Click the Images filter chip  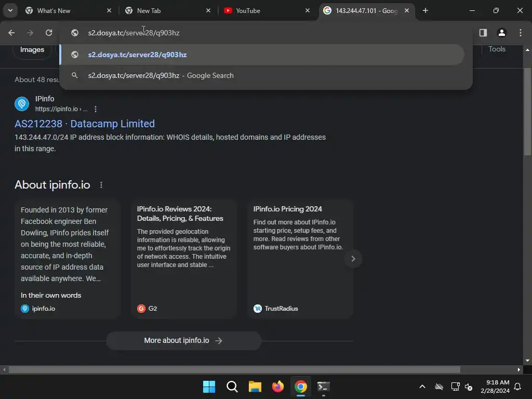32,50
